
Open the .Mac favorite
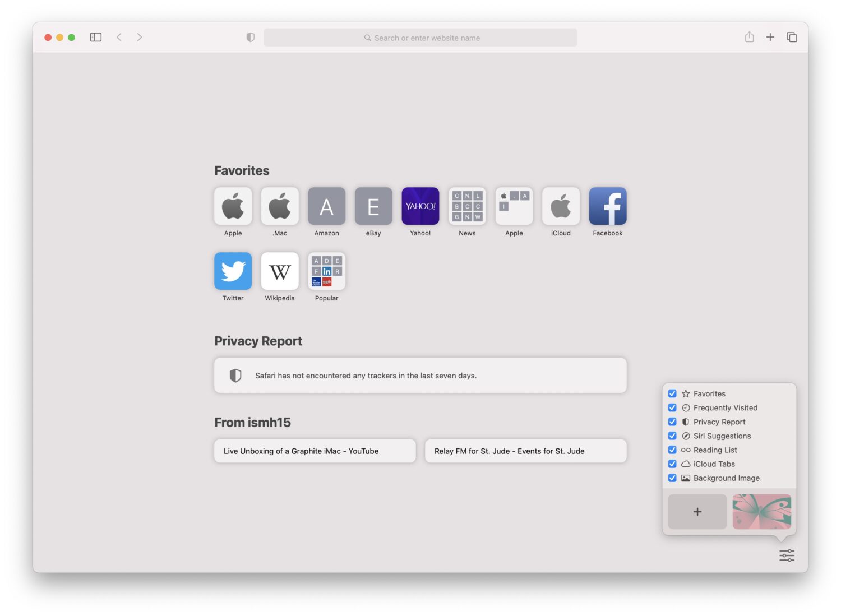[x=280, y=206]
